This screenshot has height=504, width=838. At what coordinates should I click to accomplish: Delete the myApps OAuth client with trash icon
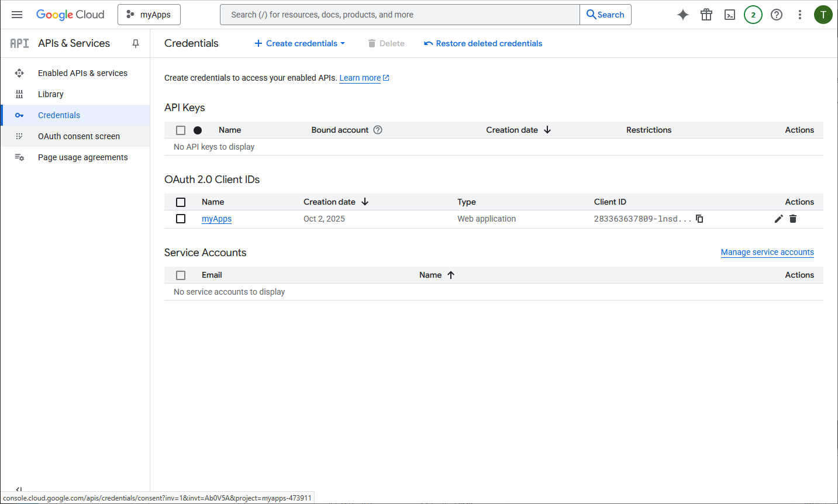[793, 219]
